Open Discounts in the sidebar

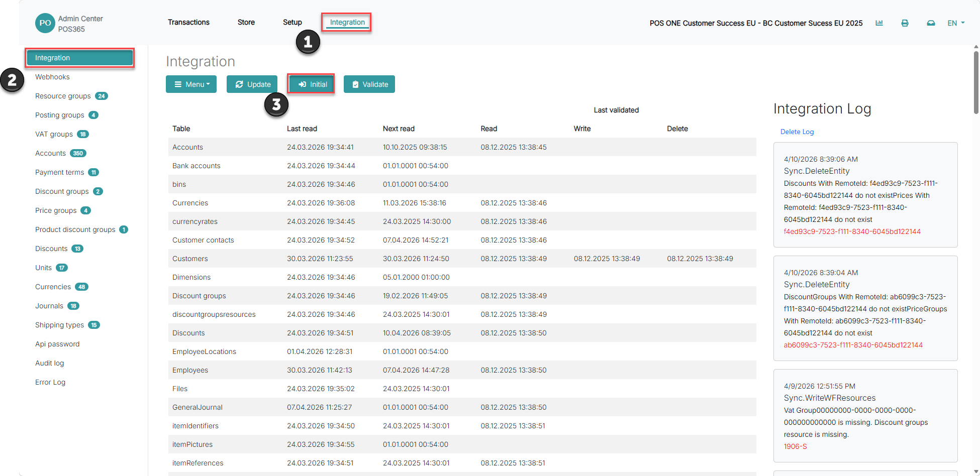click(51, 249)
